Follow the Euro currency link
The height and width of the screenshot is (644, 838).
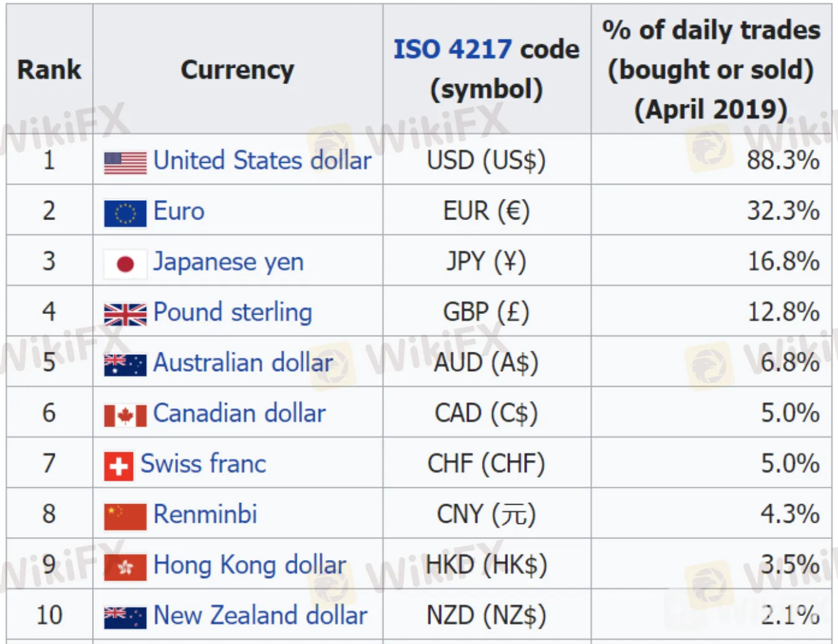pos(179,211)
